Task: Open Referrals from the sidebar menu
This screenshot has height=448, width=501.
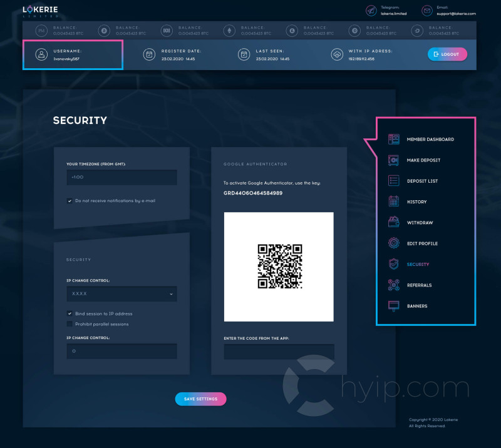Action: coord(419,285)
